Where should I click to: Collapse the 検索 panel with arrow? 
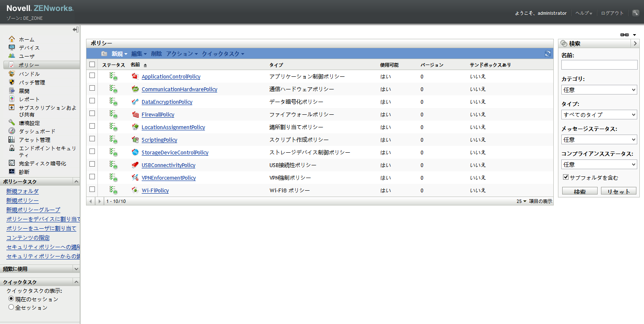coord(635,43)
